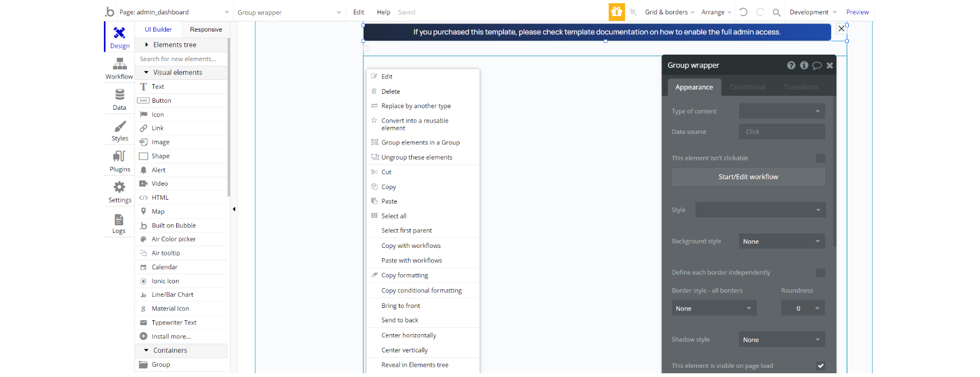Image resolution: width=980 pixels, height=377 pixels.
Task: Click the search magnifier icon in top bar
Action: point(777,12)
